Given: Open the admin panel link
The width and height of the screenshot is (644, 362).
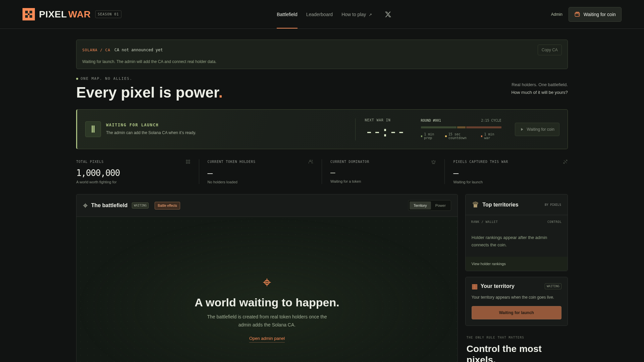Looking at the screenshot, I should 267,339.
